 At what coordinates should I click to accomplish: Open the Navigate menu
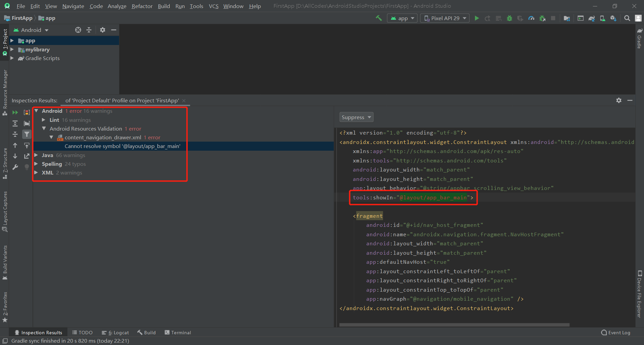(73, 6)
